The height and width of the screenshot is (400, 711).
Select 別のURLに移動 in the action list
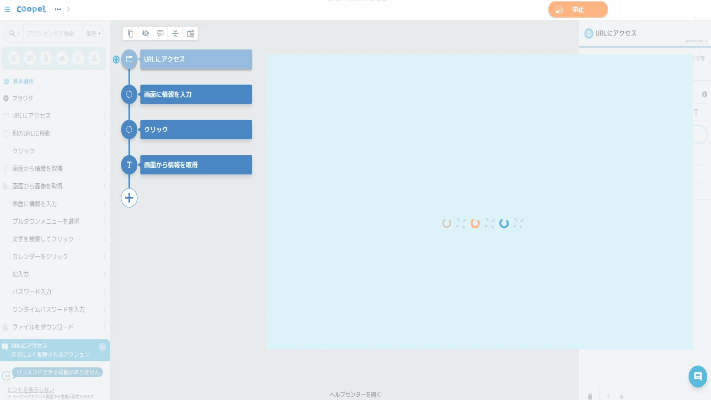[31, 133]
